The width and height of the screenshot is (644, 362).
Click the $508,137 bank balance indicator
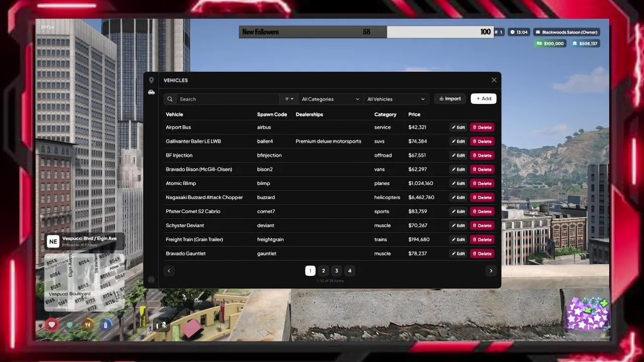(x=584, y=44)
